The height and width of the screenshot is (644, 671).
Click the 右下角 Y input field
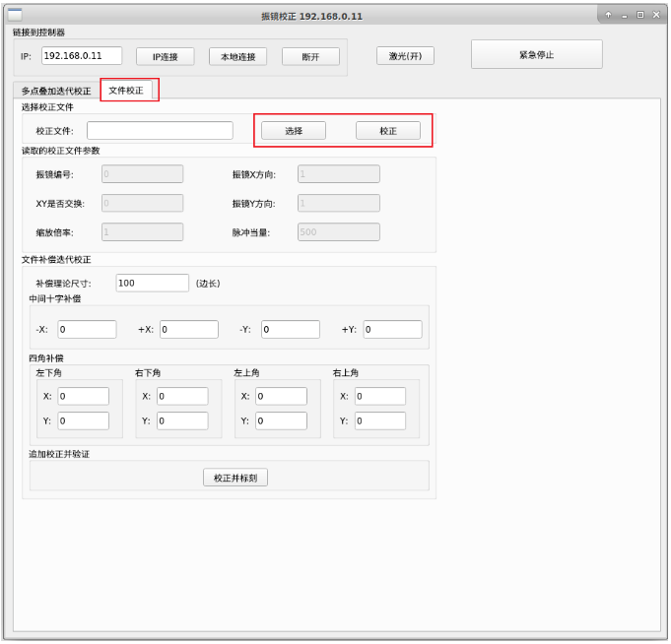click(182, 421)
